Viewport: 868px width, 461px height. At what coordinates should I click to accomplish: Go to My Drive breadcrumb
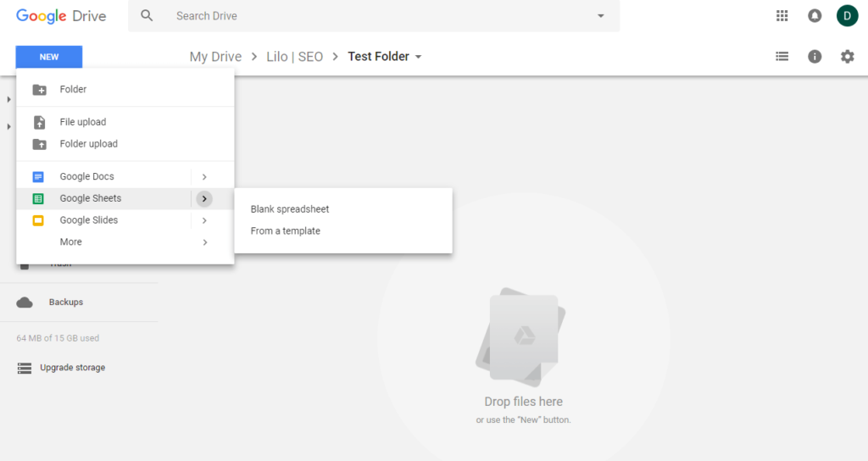click(215, 57)
